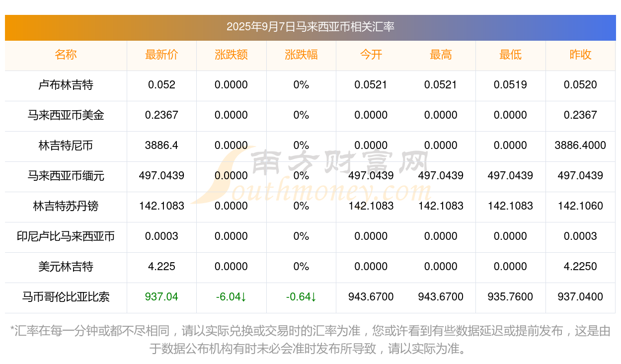
Task: Select the 今开 column header
Action: tap(371, 55)
